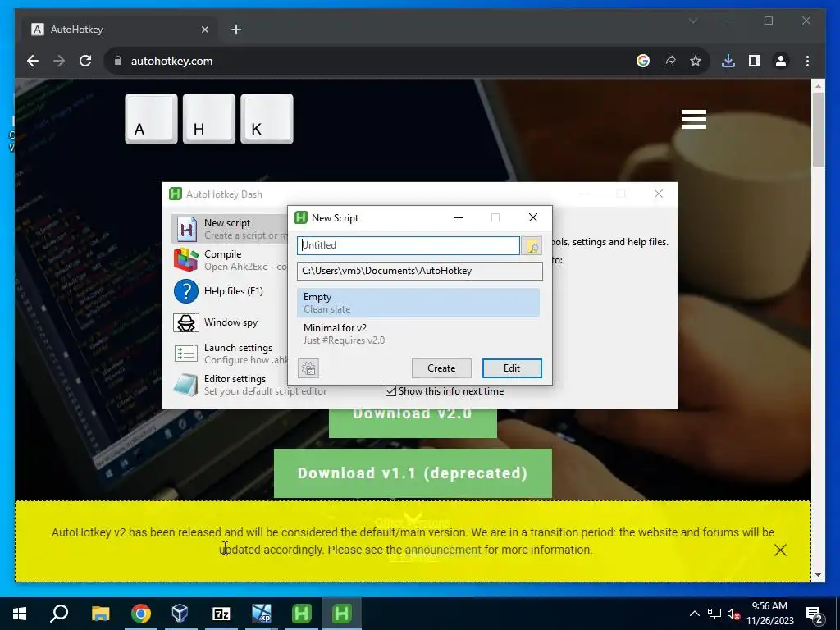The height and width of the screenshot is (630, 840).
Task: Click the Chrome icon on the taskbar
Action: (x=141, y=614)
